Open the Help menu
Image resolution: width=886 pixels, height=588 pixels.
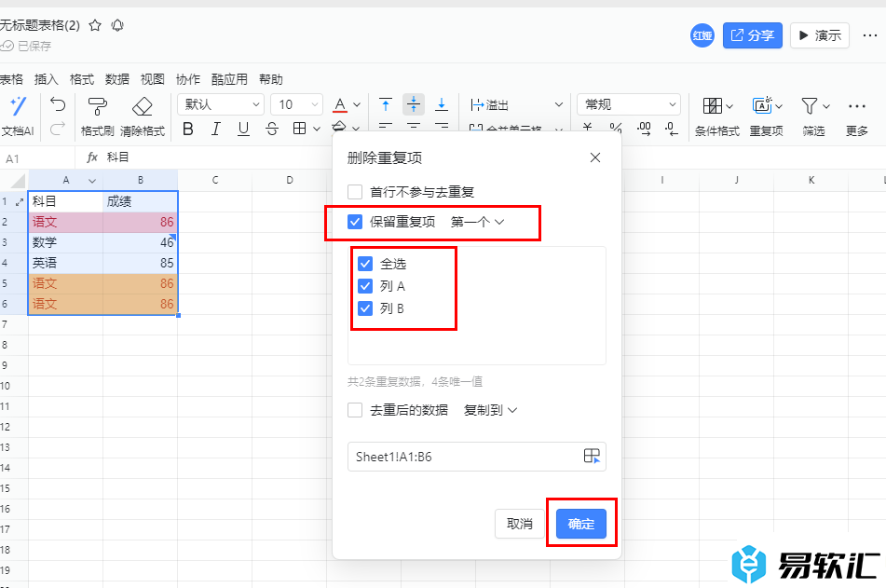[x=271, y=79]
